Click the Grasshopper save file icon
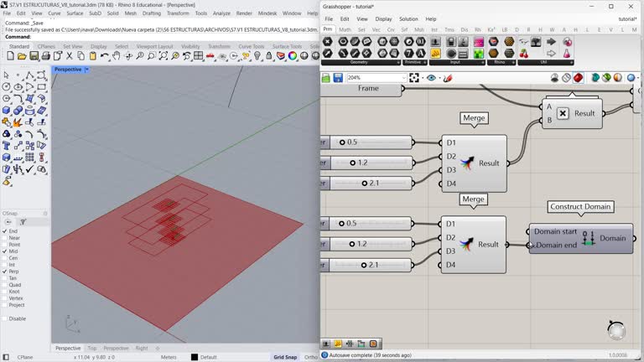 (x=338, y=78)
